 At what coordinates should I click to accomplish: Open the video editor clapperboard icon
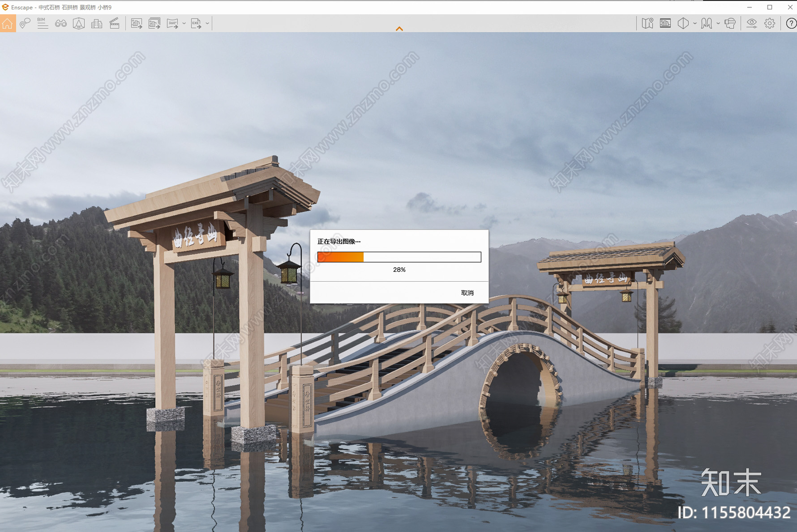115,23
